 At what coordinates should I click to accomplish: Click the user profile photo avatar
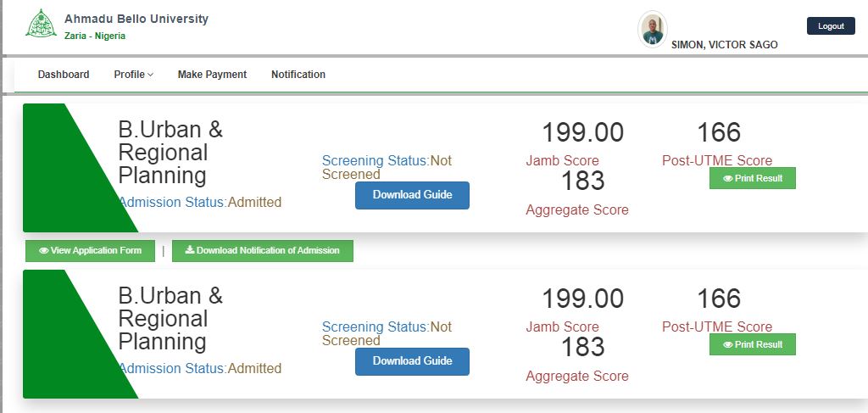coord(652,30)
